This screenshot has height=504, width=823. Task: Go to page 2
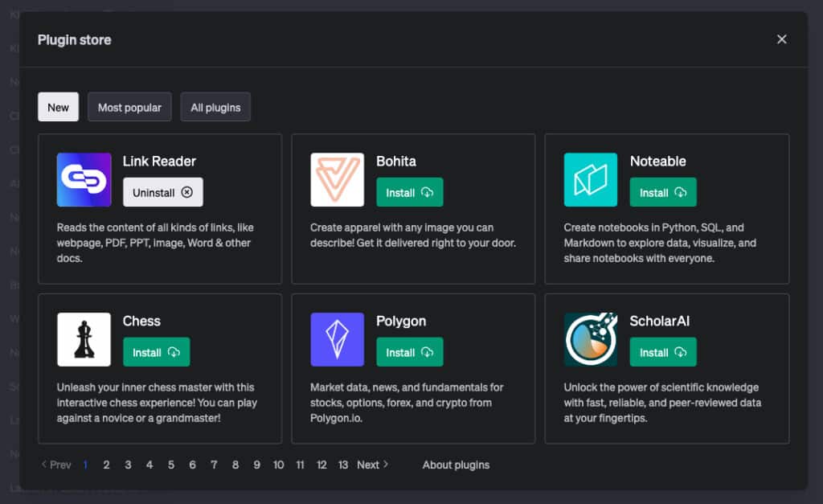coord(107,465)
